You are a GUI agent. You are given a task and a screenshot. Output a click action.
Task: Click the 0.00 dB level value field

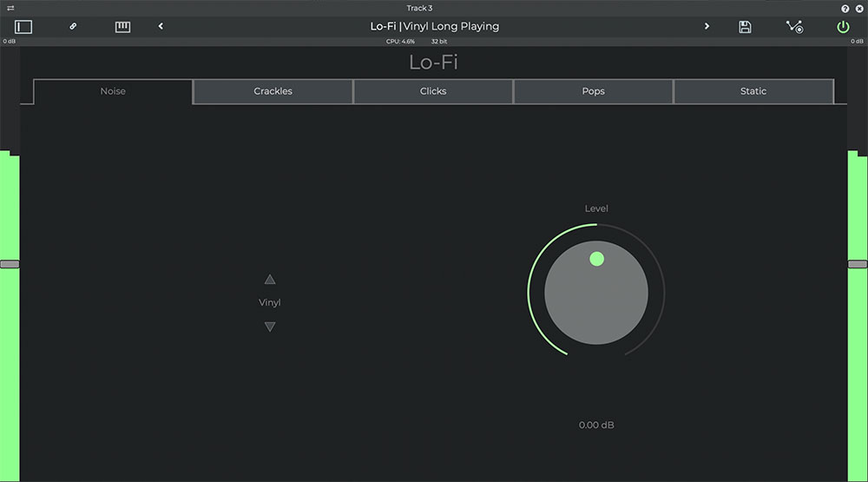point(596,426)
